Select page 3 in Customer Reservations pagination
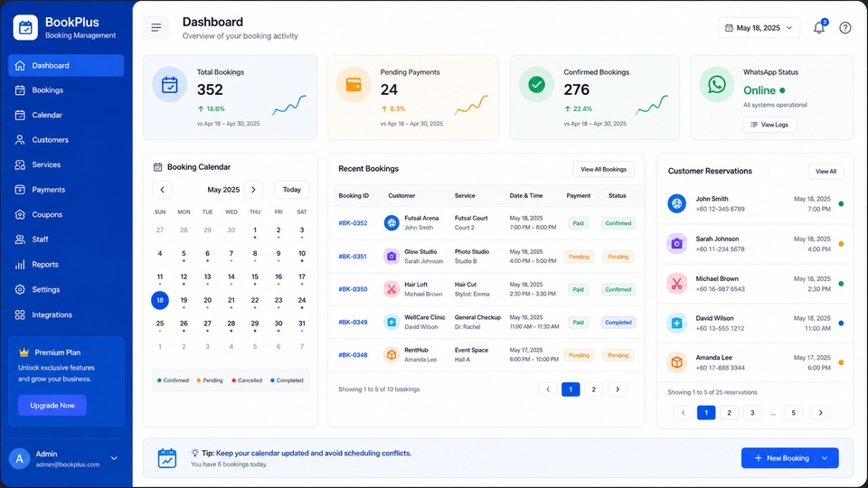Screen dimensions: 868x488 pos(752,413)
